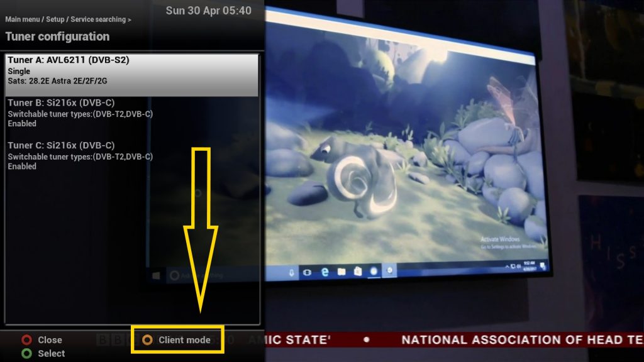Select the Tuner B: Si216x (DVB-C) entry

[132, 113]
